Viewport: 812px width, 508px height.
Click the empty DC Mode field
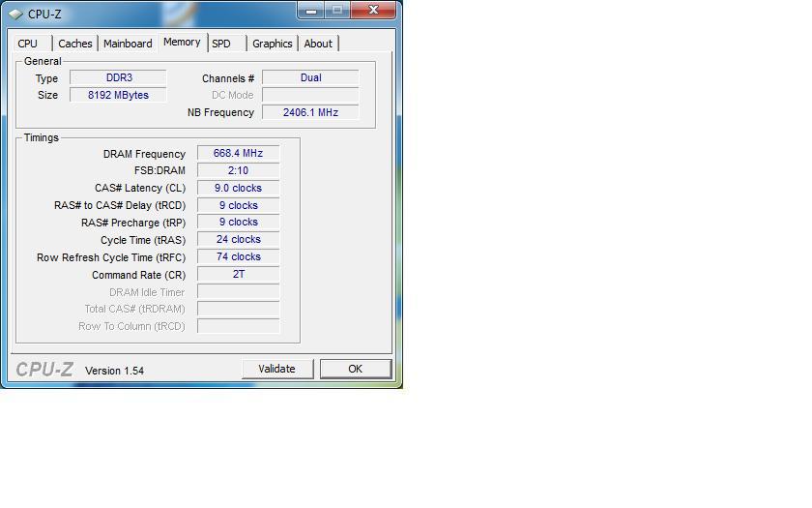tap(310, 95)
